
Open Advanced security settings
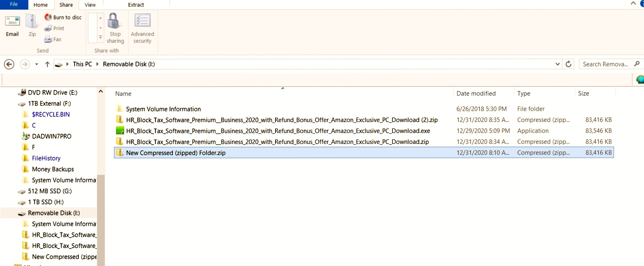click(x=142, y=28)
